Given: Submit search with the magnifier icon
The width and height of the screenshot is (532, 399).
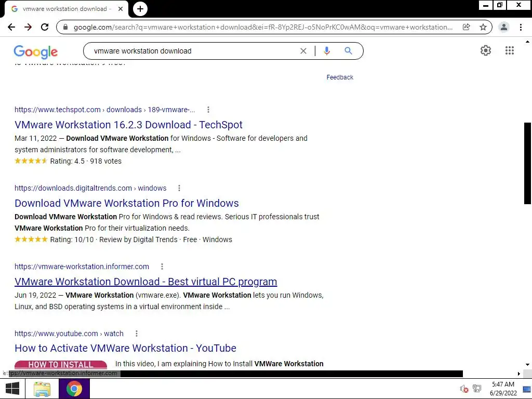Looking at the screenshot, I should click(x=349, y=51).
